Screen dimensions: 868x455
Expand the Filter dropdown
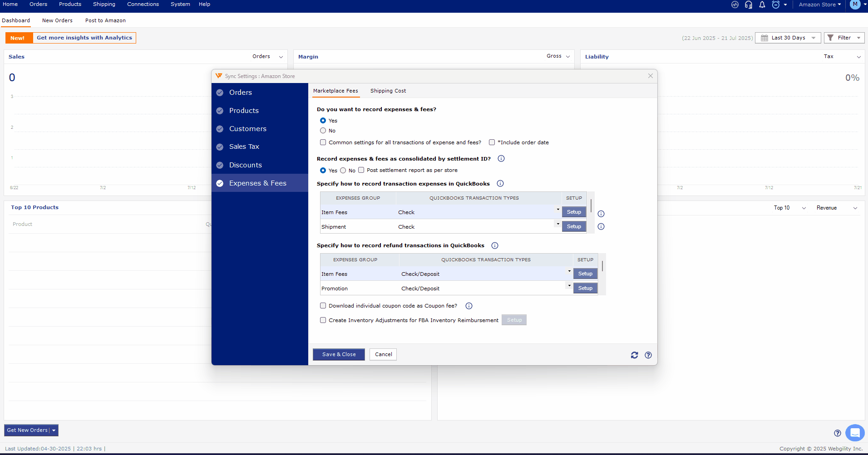(844, 38)
